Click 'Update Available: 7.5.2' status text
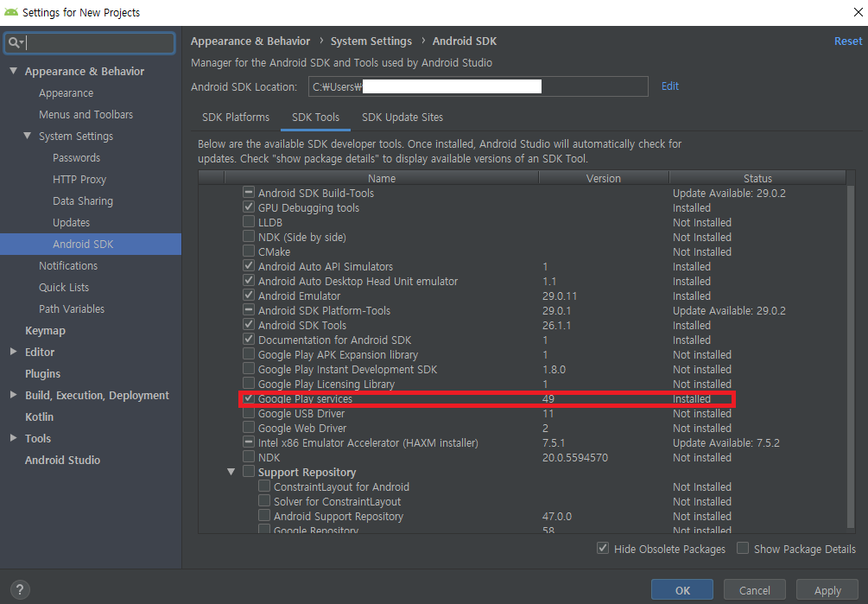 click(726, 443)
